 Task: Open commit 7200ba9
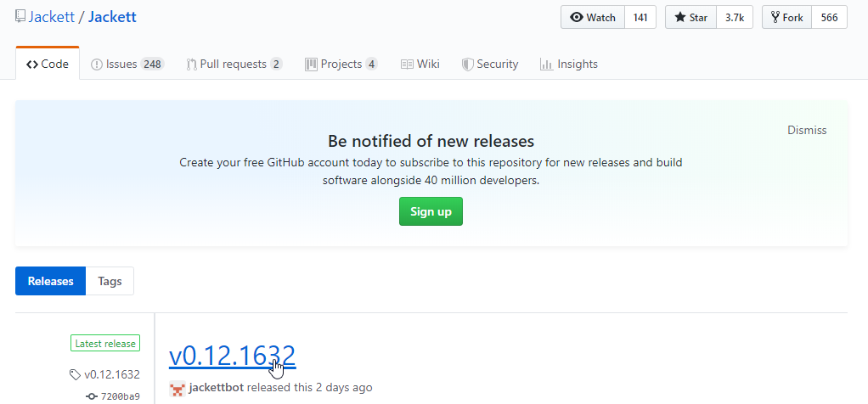114,396
